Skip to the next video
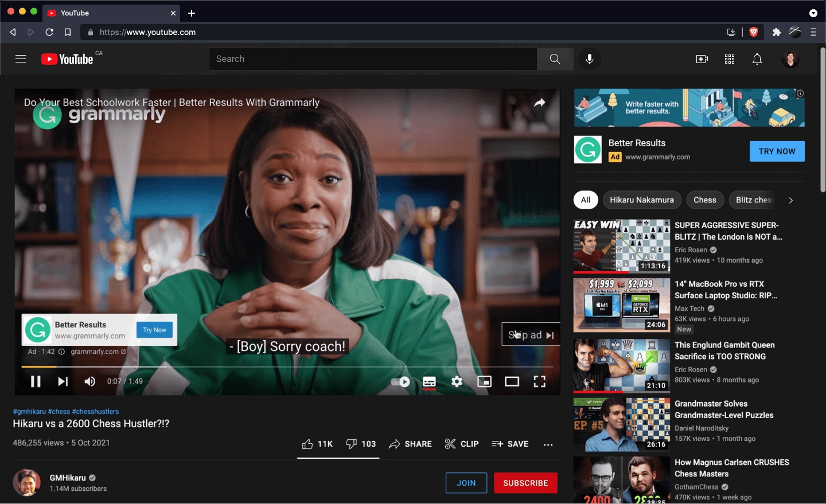This screenshot has height=504, width=826. point(63,381)
